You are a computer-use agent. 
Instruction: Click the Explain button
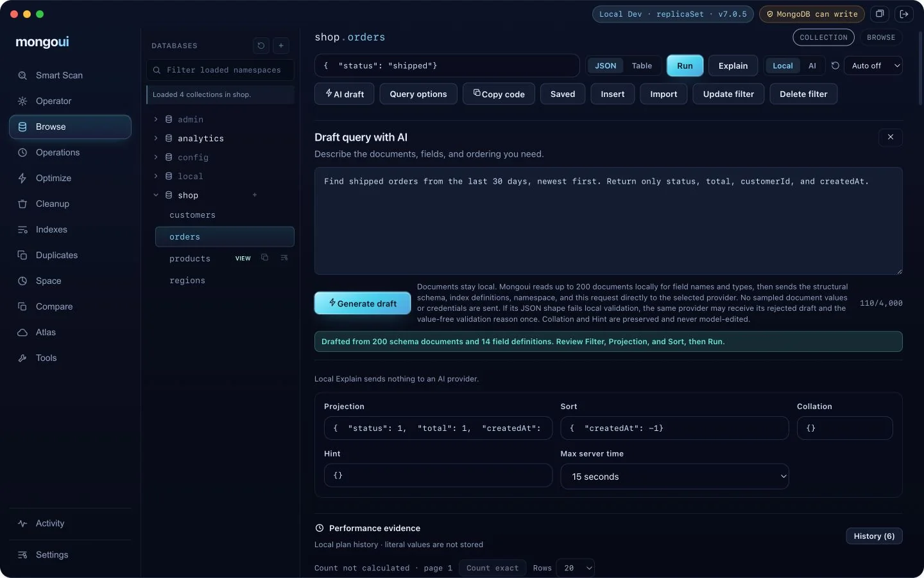733,66
